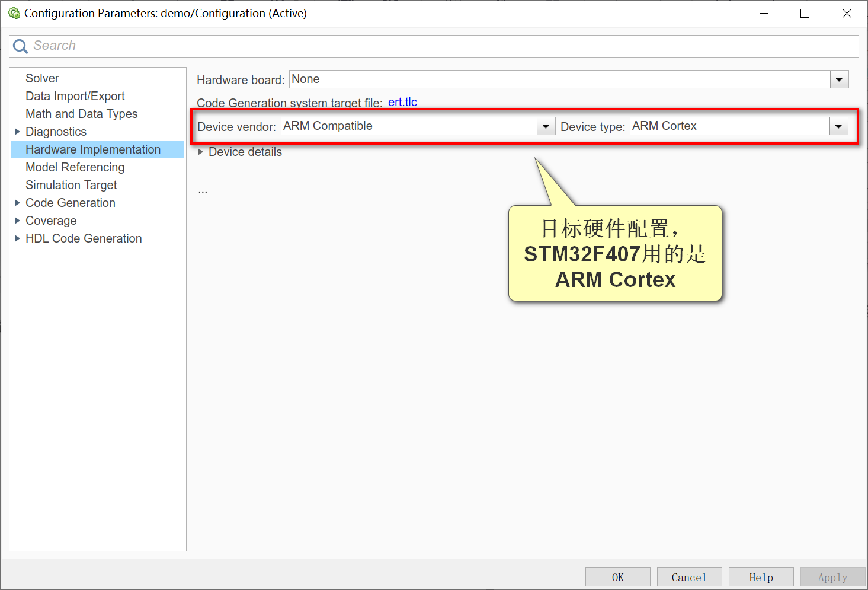This screenshot has width=868, height=590.
Task: Expand the Coverage tree node
Action: [x=17, y=221]
